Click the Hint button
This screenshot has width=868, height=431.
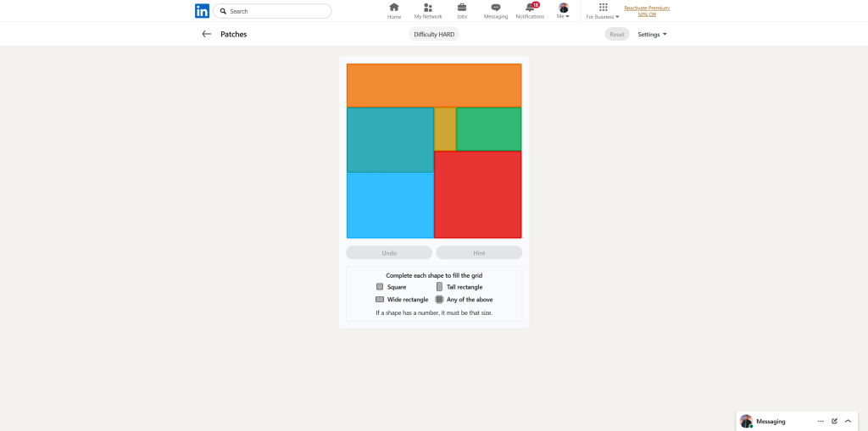(479, 253)
